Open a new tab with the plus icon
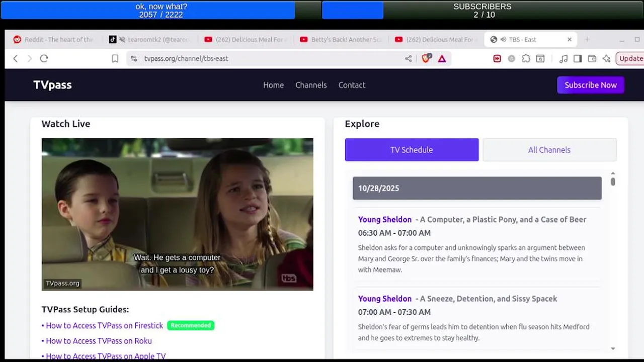 point(587,40)
